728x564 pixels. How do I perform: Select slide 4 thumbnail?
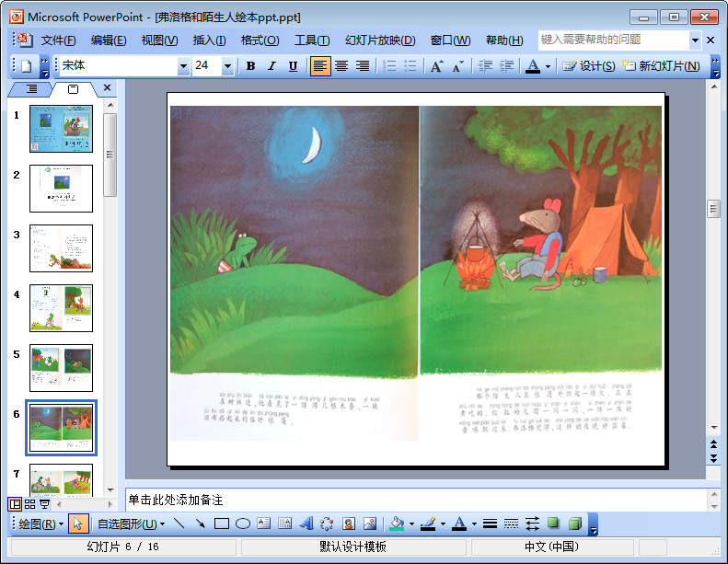(x=62, y=308)
